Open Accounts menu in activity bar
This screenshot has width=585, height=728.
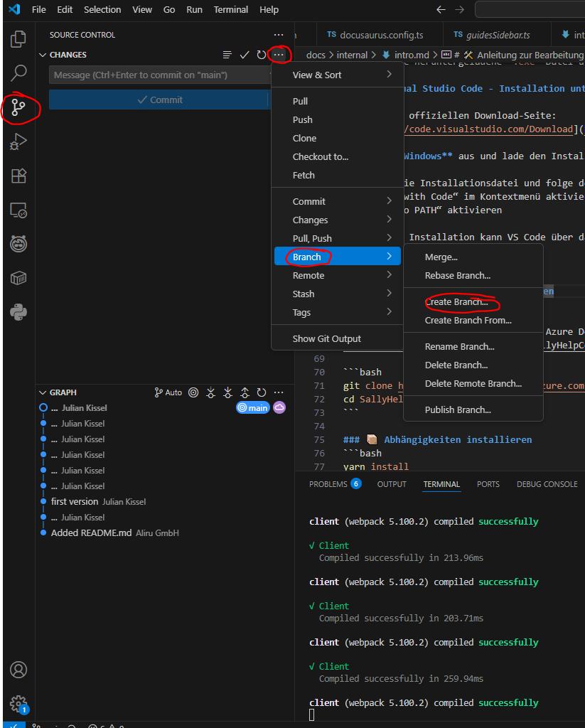[x=18, y=670]
